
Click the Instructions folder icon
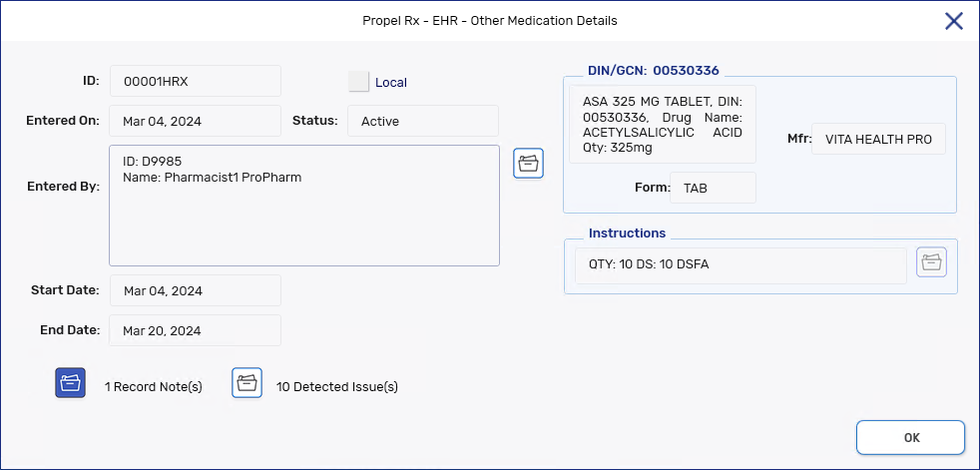click(931, 262)
